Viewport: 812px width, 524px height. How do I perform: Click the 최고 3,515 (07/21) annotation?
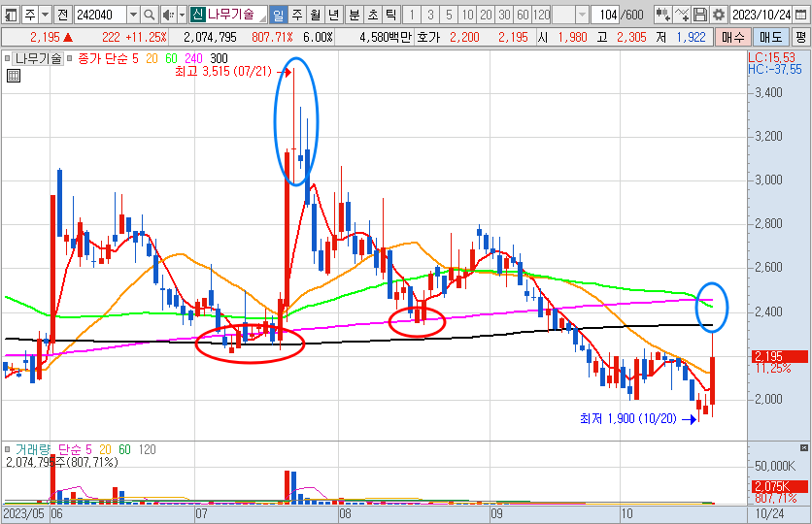tap(223, 72)
